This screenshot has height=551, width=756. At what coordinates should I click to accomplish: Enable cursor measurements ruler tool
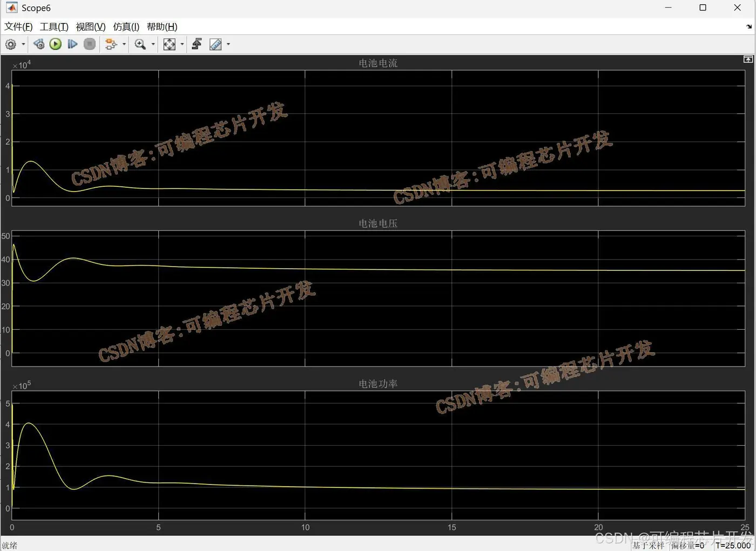(215, 44)
